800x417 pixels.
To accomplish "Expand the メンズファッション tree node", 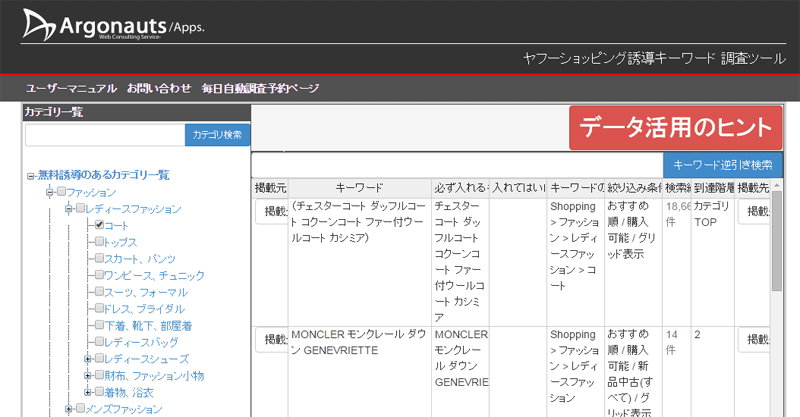I will [x=68, y=409].
